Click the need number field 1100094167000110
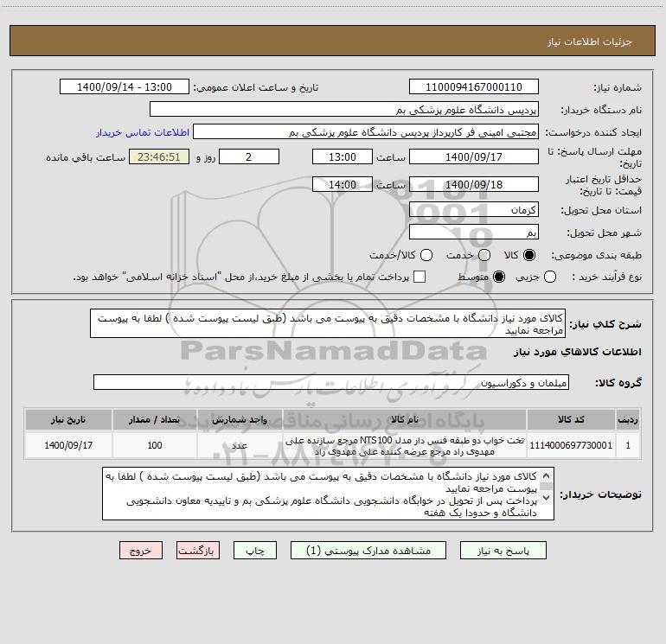Image resolution: width=666 pixels, height=644 pixels. 474,87
